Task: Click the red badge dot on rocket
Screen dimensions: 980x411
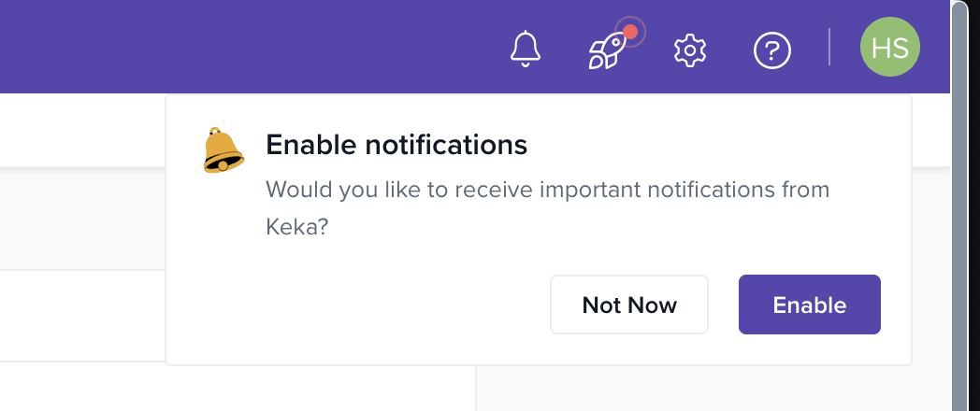Action: tap(630, 33)
